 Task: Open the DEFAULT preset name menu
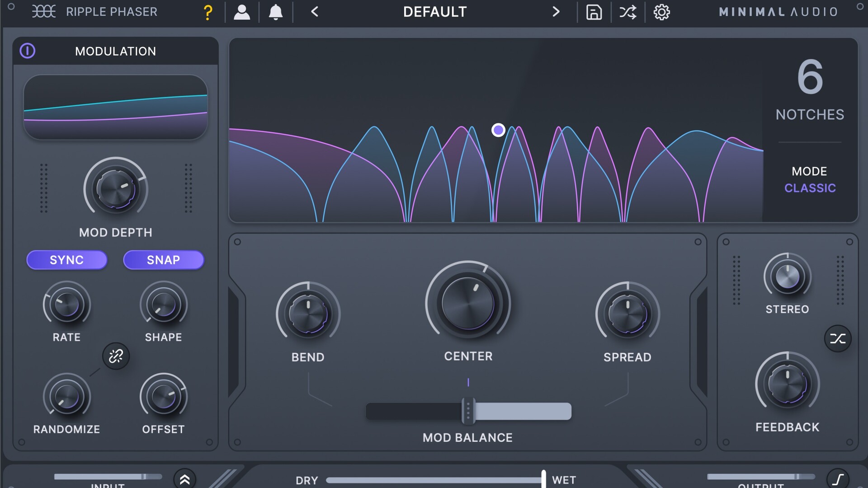coord(435,12)
